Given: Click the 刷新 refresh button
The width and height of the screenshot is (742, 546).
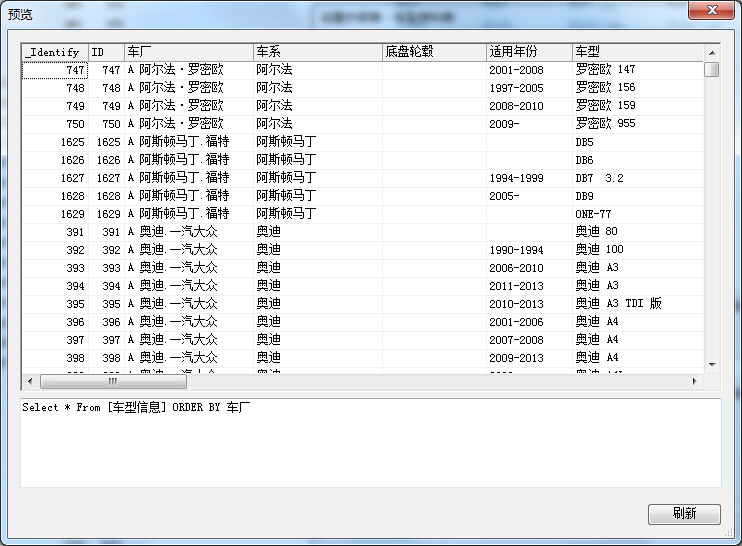Looking at the screenshot, I should point(684,514).
